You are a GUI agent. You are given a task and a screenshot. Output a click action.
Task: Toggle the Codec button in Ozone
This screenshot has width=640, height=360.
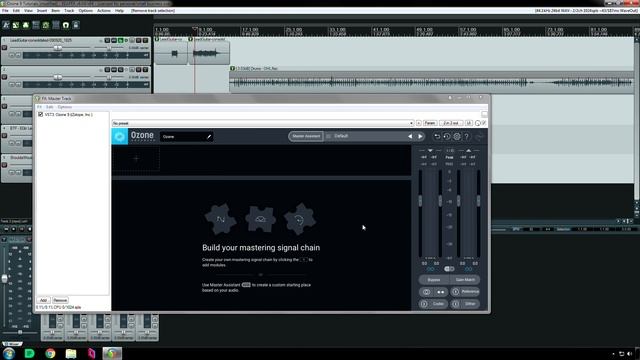(433, 304)
